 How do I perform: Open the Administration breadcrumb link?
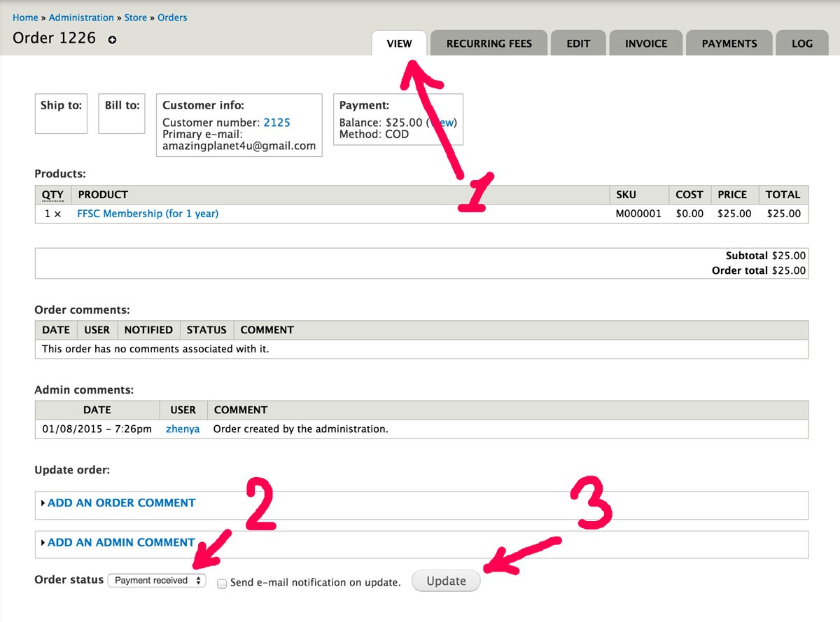click(x=81, y=18)
